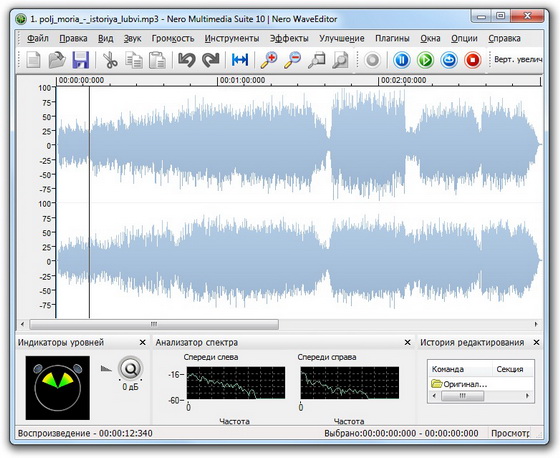Image resolution: width=560 pixels, height=458 pixels.
Task: Click the zoom full view magnifier icon
Action: click(x=340, y=60)
